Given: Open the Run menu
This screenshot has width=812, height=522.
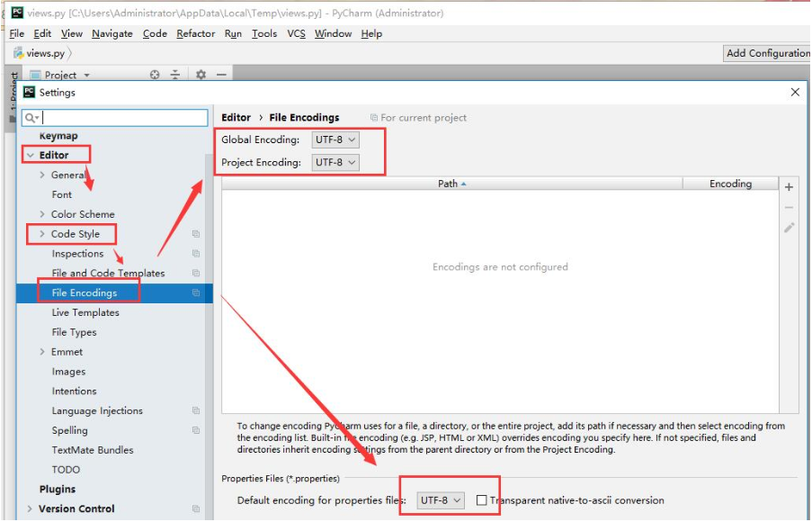Looking at the screenshot, I should 233,33.
